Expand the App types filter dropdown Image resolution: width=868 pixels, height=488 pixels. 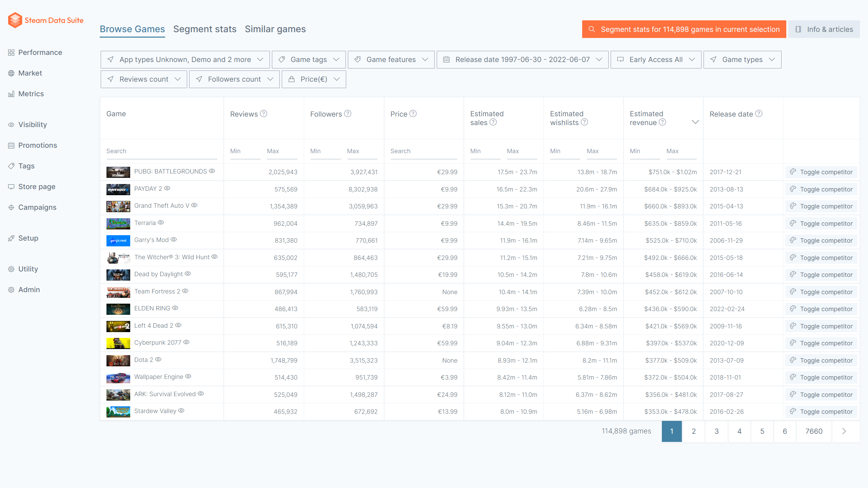pos(185,60)
